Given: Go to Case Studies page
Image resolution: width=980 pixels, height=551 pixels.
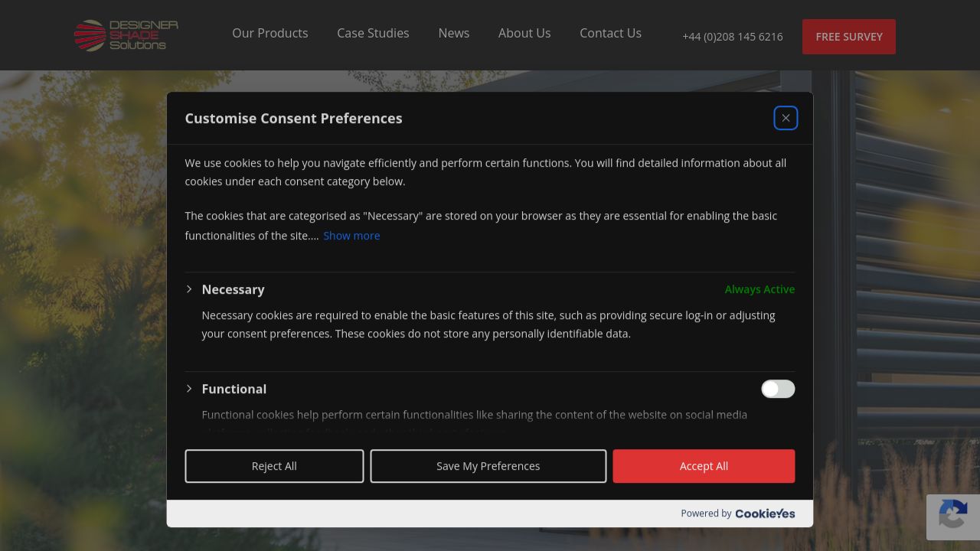Looking at the screenshot, I should tap(373, 33).
